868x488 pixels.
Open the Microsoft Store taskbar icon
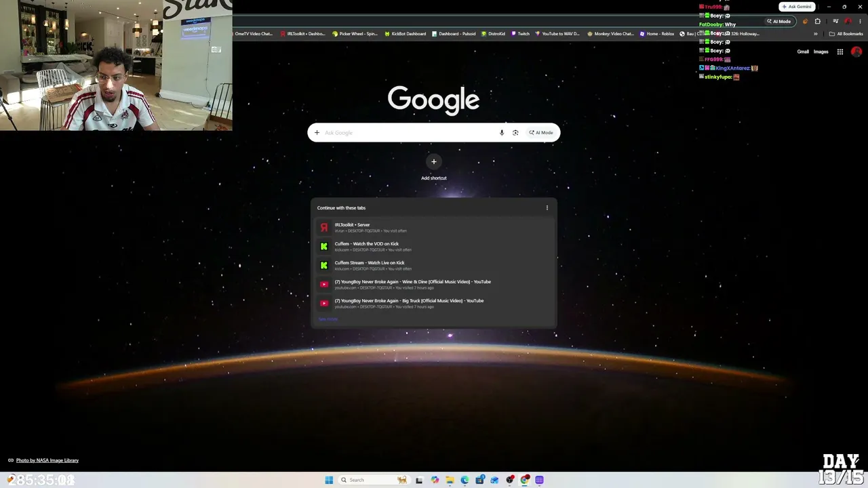(x=479, y=480)
